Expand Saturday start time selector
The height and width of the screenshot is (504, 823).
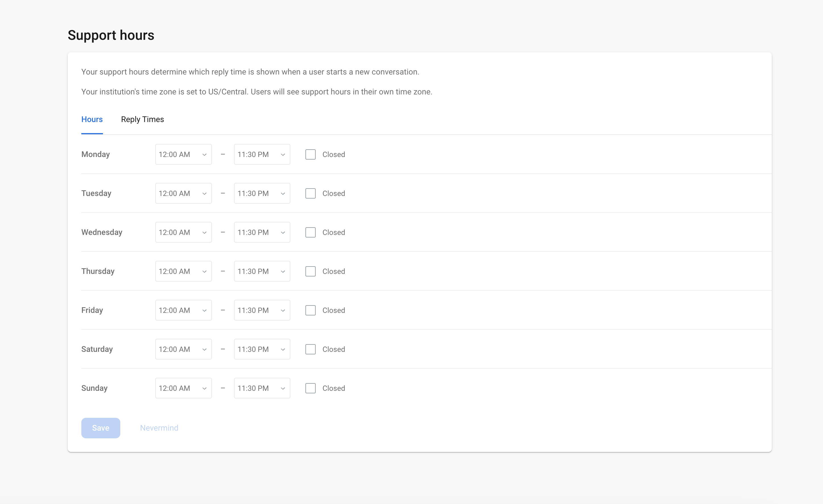coord(183,349)
